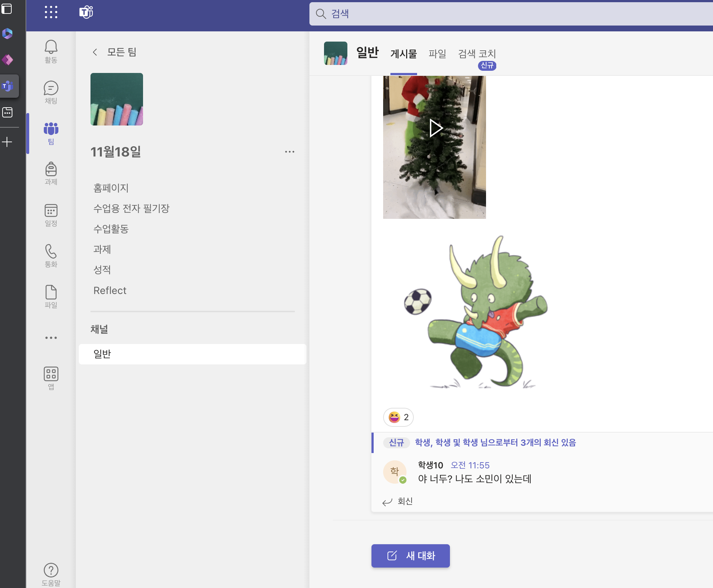This screenshot has width=713, height=588.
Task: Go back to 모든 팀 with the chevron
Action: 95,52
